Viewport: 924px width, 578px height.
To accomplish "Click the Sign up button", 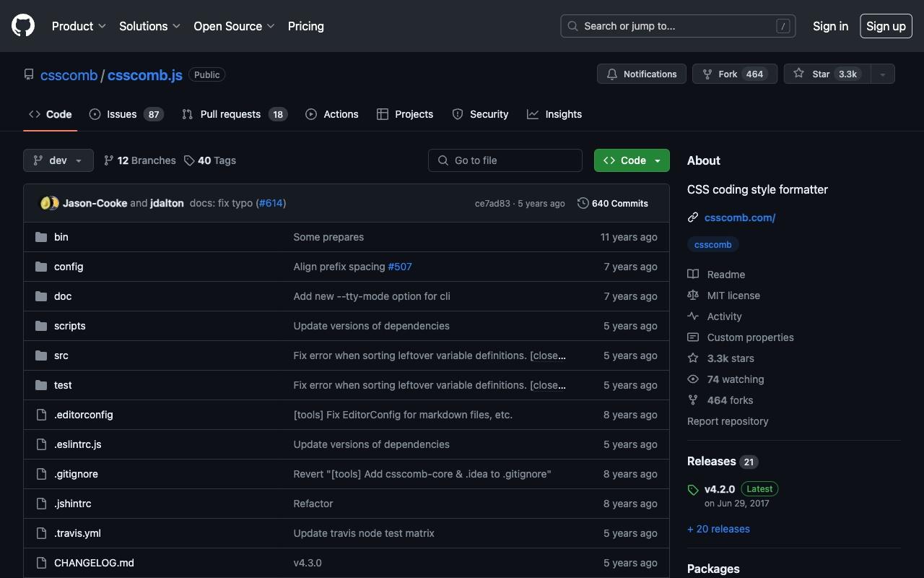I will 886,26.
